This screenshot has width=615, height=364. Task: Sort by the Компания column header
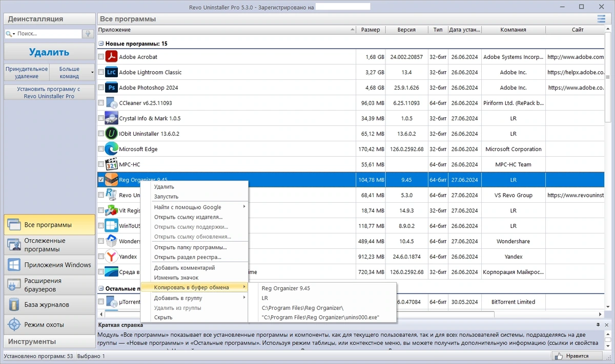pyautogui.click(x=513, y=30)
